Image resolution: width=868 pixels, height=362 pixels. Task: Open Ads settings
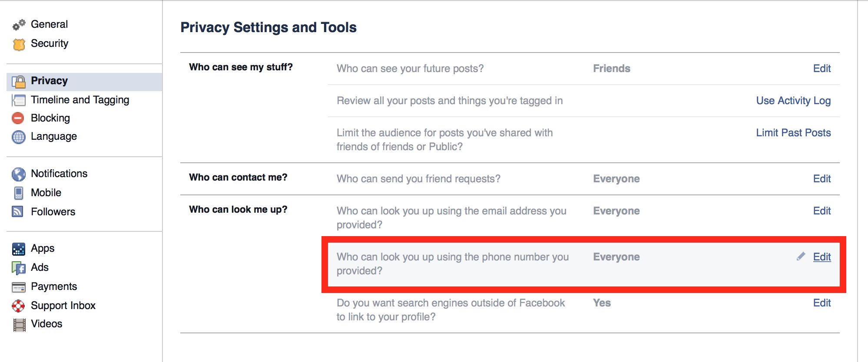[40, 267]
